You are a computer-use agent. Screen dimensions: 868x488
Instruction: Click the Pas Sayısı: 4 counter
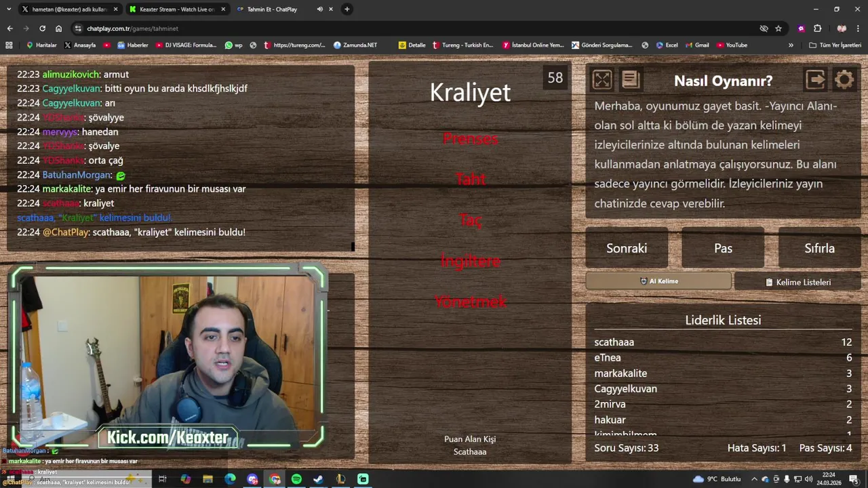click(825, 448)
